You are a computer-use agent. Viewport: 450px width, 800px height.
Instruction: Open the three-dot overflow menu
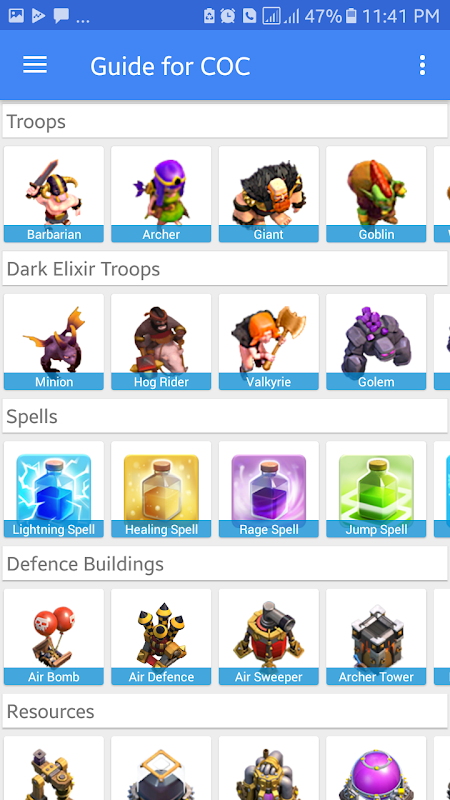pos(422,65)
